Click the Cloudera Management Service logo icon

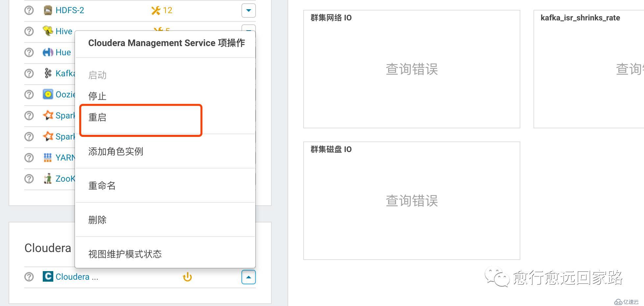point(48,276)
